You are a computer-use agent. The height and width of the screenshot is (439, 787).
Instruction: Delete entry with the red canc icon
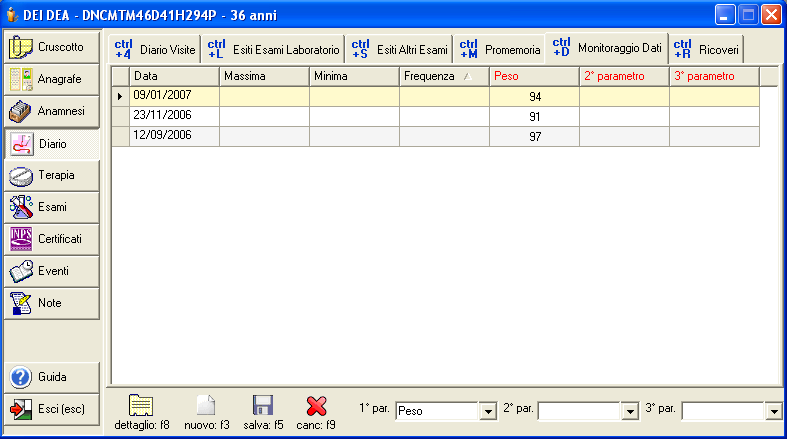click(x=317, y=406)
